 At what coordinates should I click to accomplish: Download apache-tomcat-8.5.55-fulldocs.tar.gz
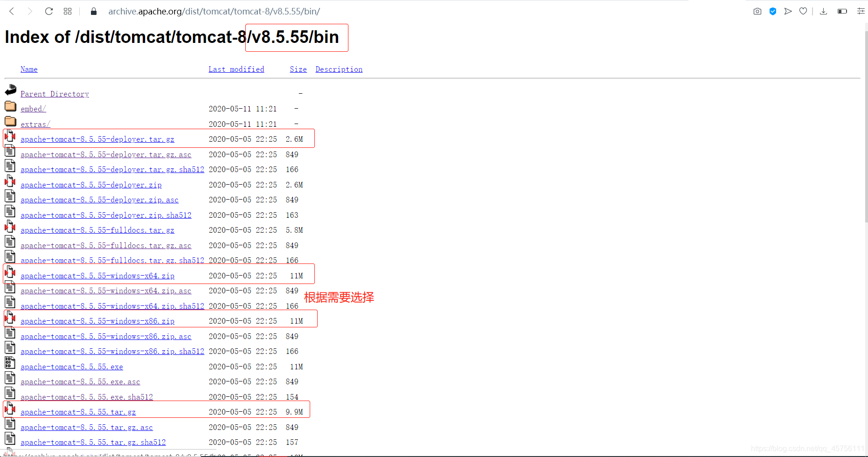[x=97, y=230]
